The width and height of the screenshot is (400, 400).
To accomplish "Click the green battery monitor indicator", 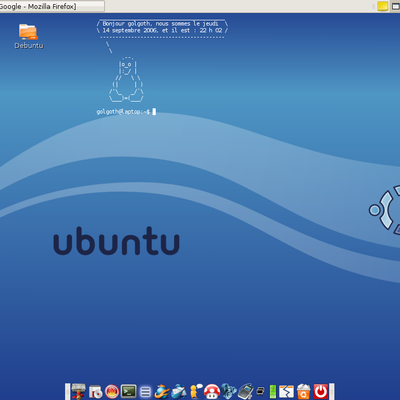I will tap(273, 392).
